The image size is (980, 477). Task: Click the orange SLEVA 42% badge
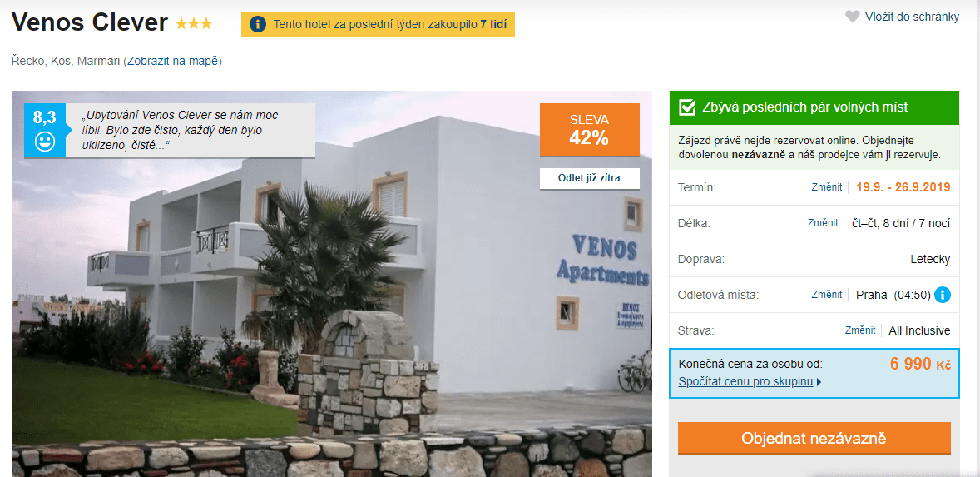coord(589,129)
